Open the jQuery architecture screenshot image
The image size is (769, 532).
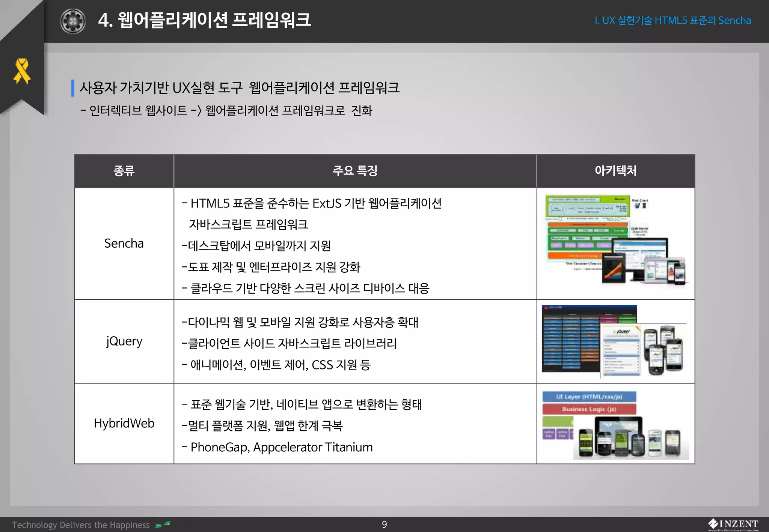(x=614, y=341)
